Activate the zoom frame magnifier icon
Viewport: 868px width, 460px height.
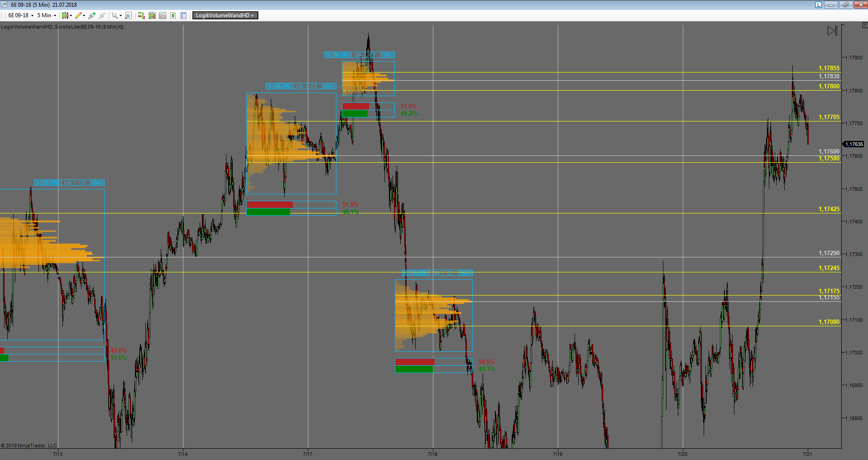[128, 15]
